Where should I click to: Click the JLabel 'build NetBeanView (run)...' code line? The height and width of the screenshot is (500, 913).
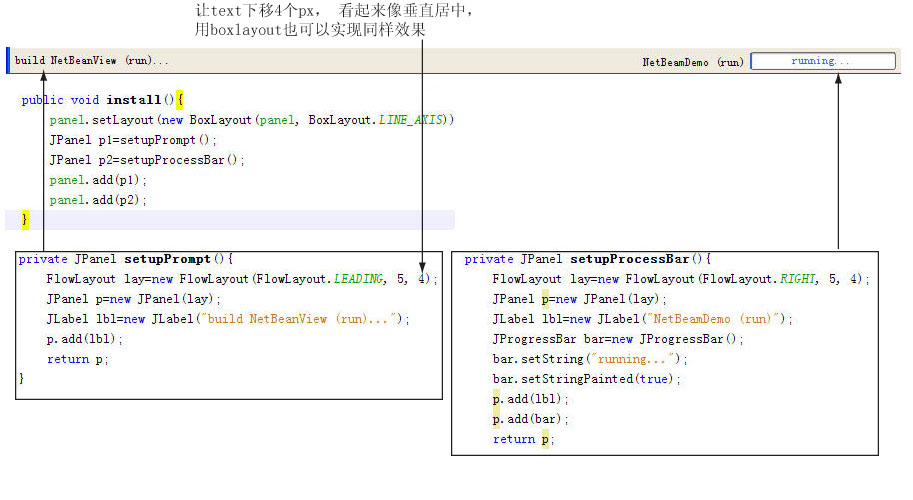point(228,319)
